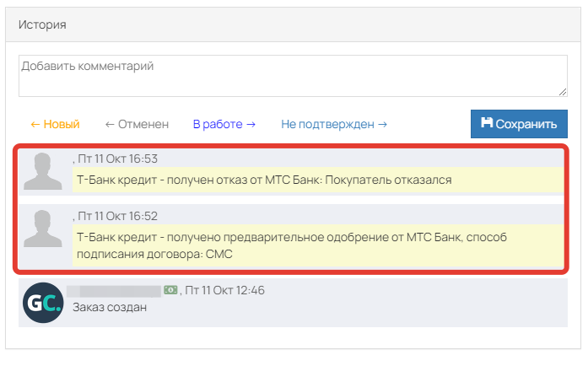Set status to Новый
Viewport: 588px width, 366px height.
click(x=55, y=124)
